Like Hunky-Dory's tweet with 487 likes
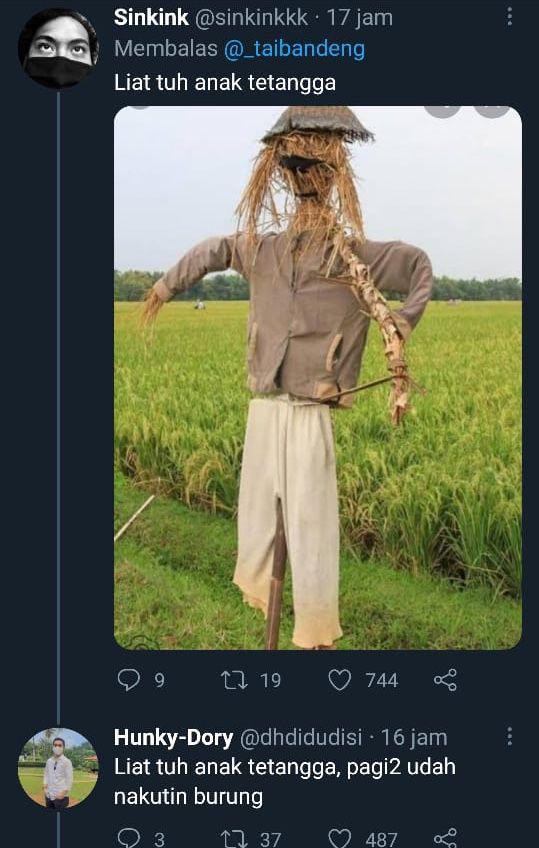The width and height of the screenshot is (539, 848). [x=340, y=839]
